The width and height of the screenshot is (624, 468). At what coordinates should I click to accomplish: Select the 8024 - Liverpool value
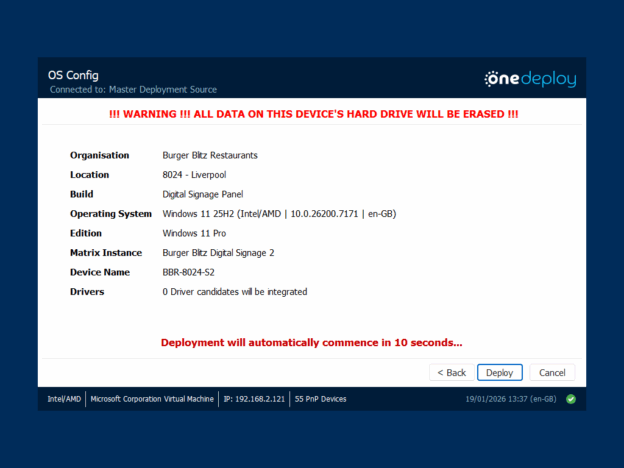pyautogui.click(x=194, y=175)
